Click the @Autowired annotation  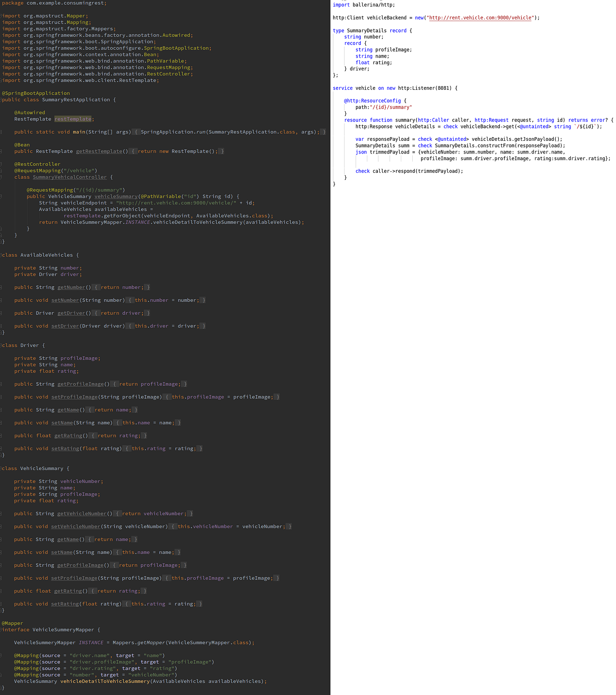pyautogui.click(x=29, y=113)
